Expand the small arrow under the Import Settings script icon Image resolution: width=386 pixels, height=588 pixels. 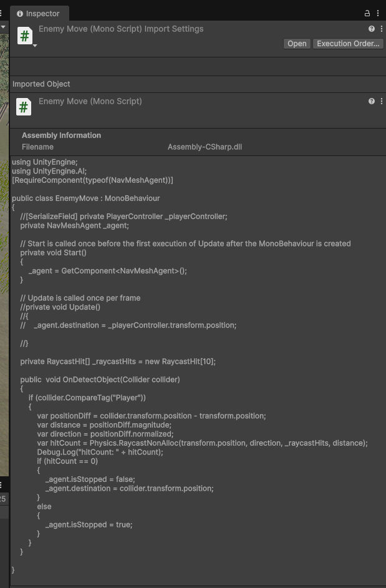pos(35,46)
